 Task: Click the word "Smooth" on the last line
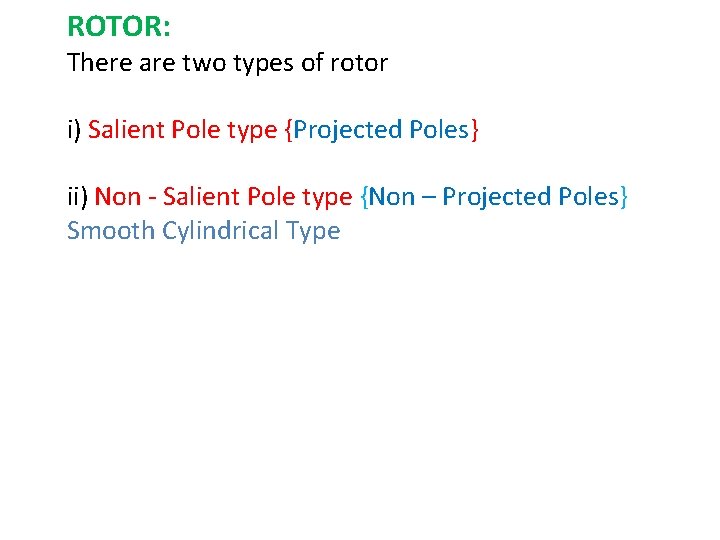(111, 231)
